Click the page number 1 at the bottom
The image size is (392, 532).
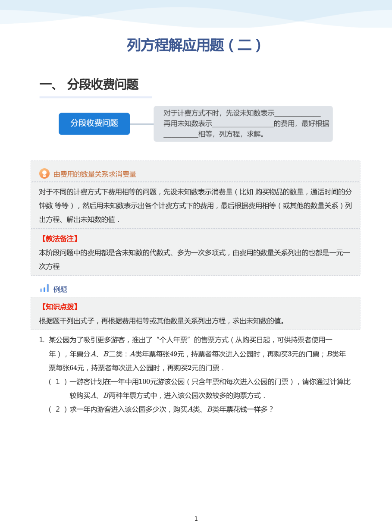coord(196,519)
